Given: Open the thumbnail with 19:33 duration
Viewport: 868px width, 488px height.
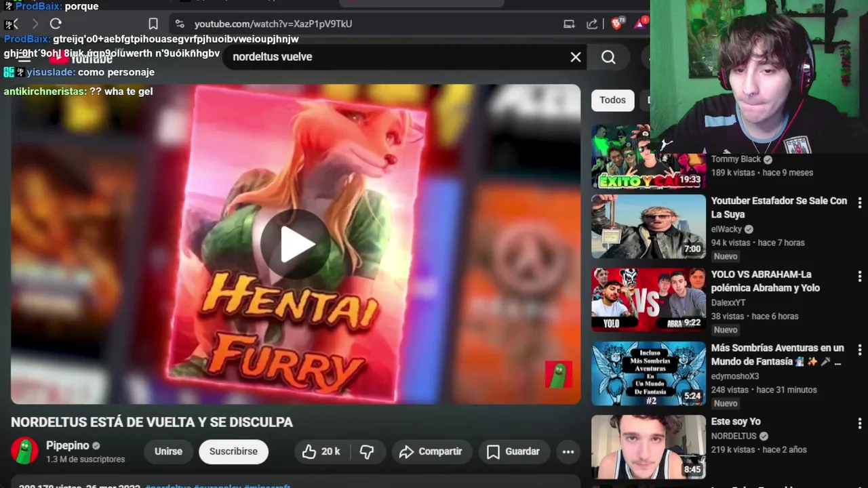Looking at the screenshot, I should click(648, 156).
